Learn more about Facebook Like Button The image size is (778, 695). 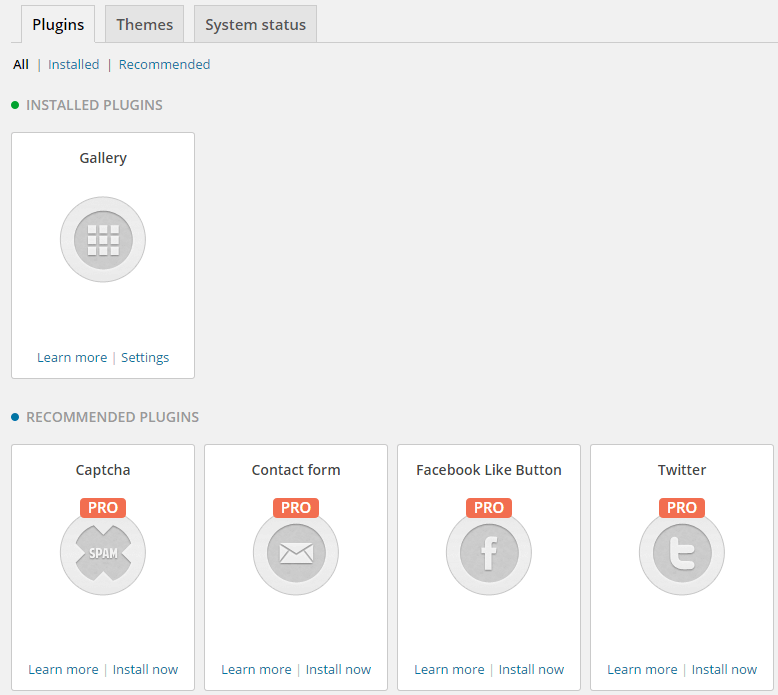point(449,670)
